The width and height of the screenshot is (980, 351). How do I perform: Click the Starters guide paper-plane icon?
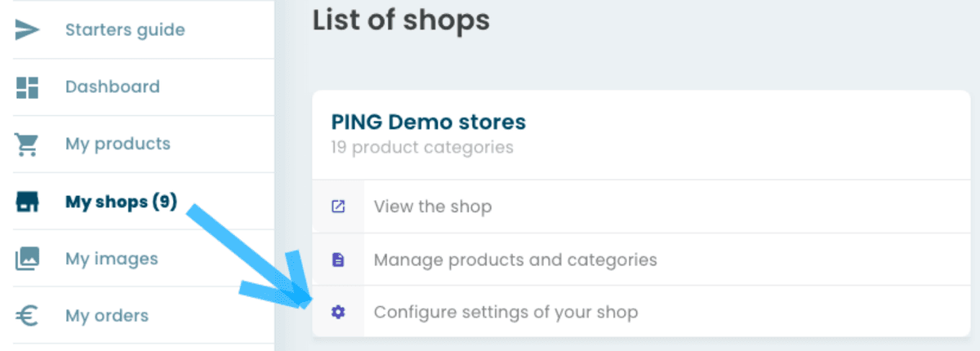[28, 30]
